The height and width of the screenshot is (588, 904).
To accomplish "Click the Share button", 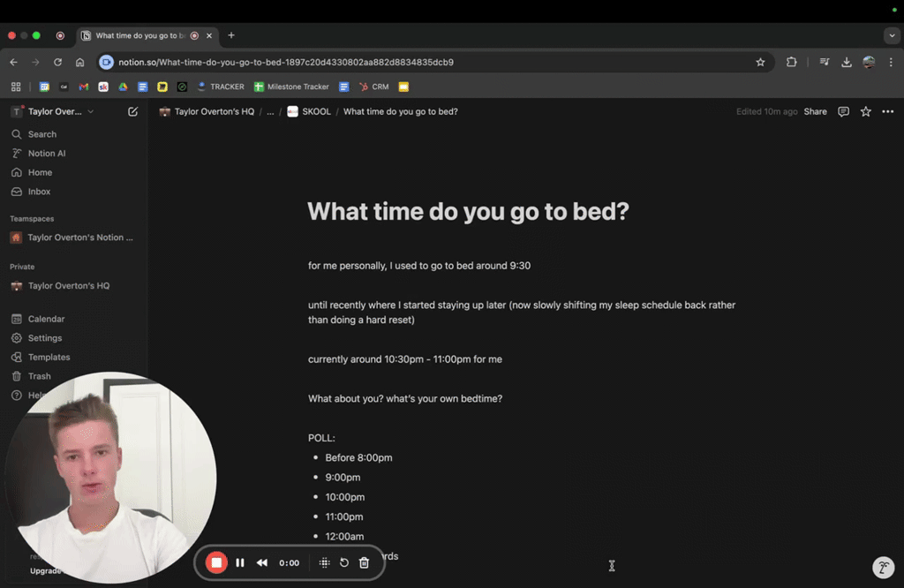I will pyautogui.click(x=815, y=111).
